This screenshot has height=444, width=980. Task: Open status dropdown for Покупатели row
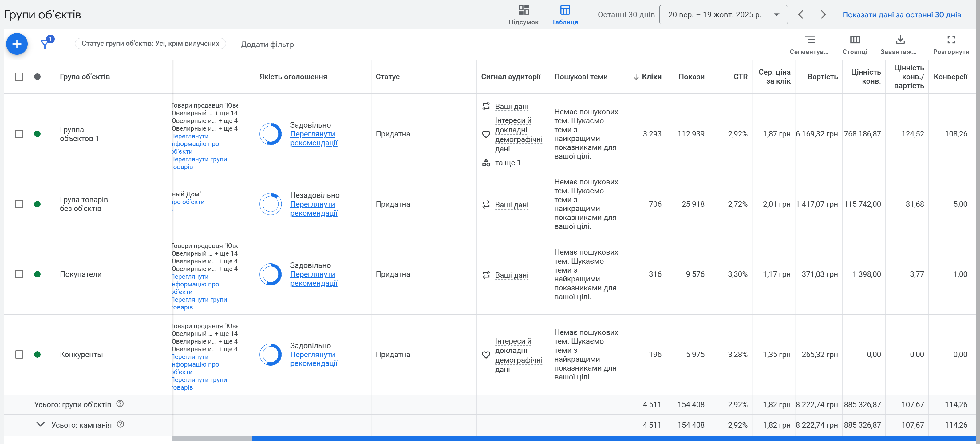[37, 274]
